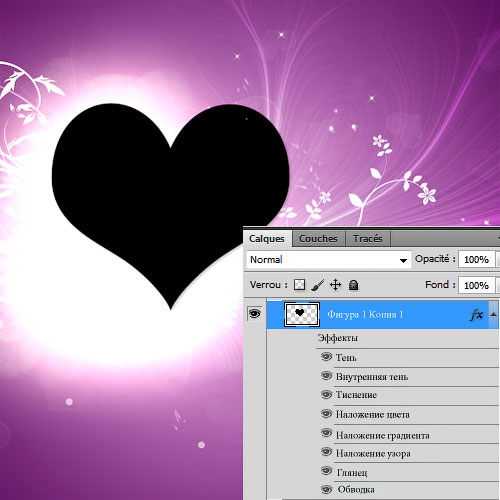The height and width of the screenshot is (500, 500).
Task: Click the Обводка effect label
Action: [356, 490]
